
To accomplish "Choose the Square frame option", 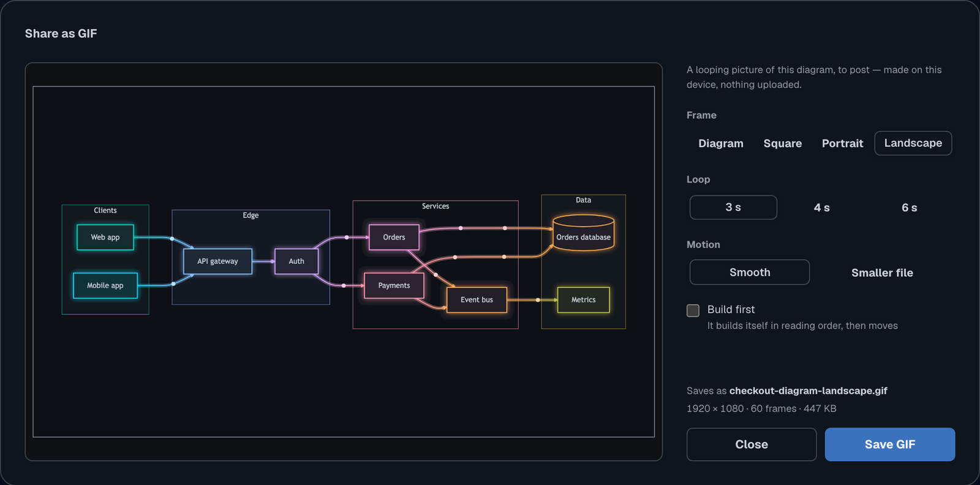I will pyautogui.click(x=782, y=143).
